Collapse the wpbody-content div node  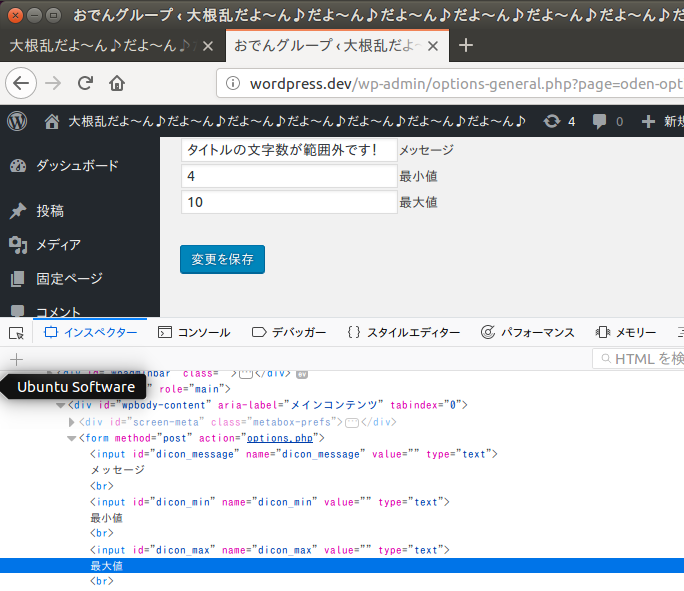pos(61,406)
